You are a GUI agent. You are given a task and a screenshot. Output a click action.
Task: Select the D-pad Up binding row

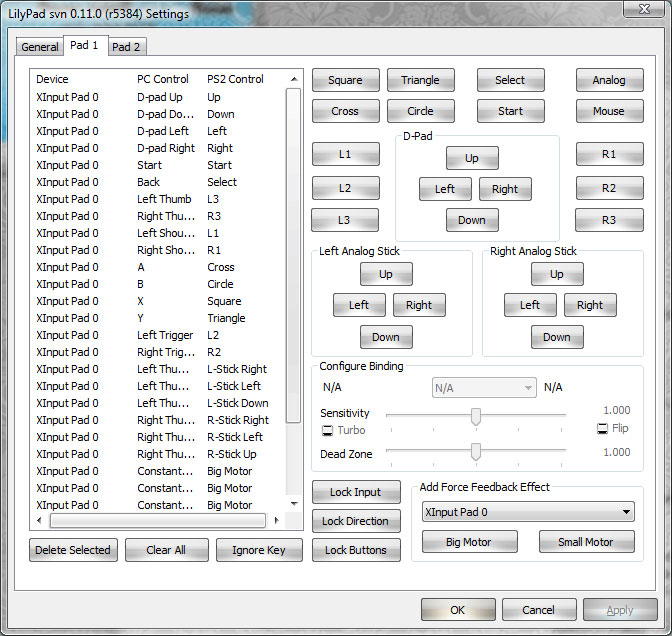[x=159, y=97]
